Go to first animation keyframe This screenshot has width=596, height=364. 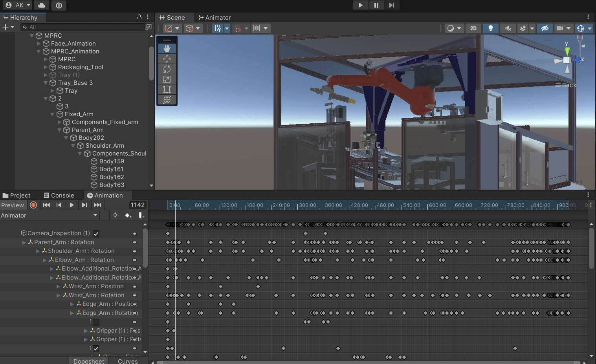coord(46,205)
